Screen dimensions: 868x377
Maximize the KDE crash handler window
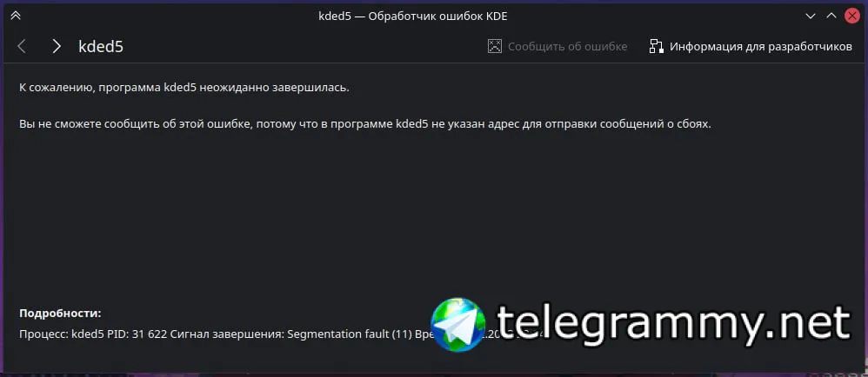pyautogui.click(x=831, y=16)
